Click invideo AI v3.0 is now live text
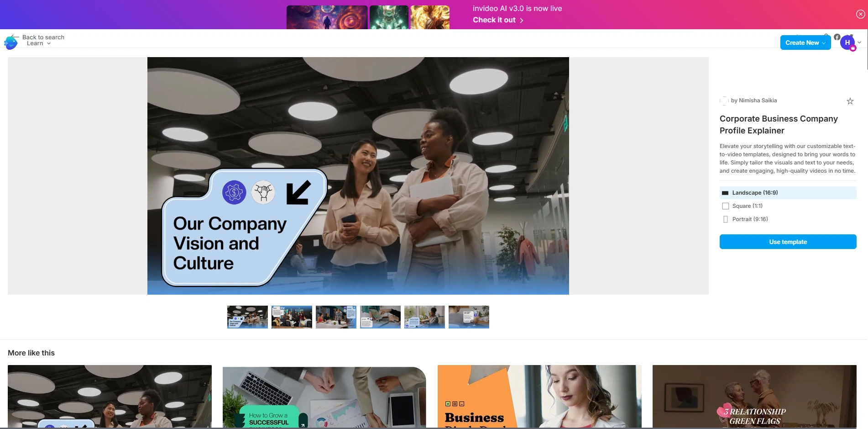The height and width of the screenshot is (429, 868). pyautogui.click(x=517, y=8)
